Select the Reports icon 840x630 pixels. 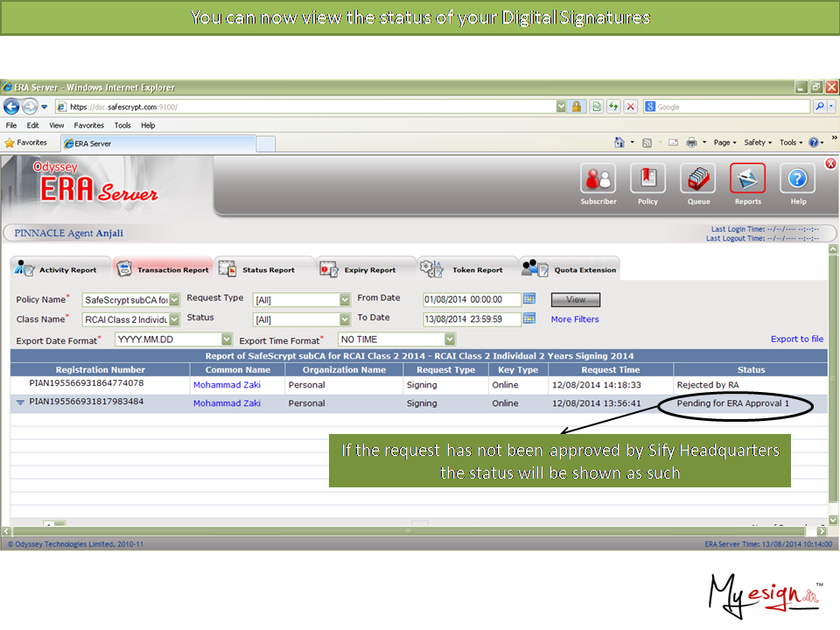(x=747, y=179)
